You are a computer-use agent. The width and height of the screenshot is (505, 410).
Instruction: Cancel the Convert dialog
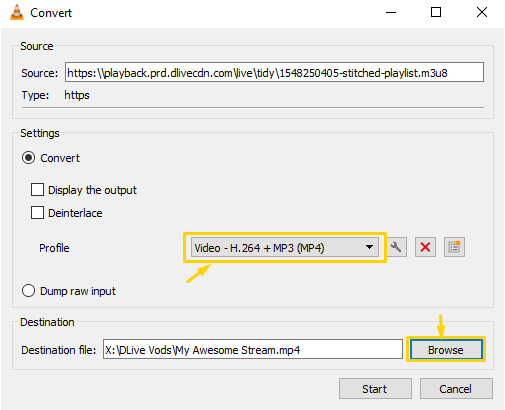click(x=456, y=389)
